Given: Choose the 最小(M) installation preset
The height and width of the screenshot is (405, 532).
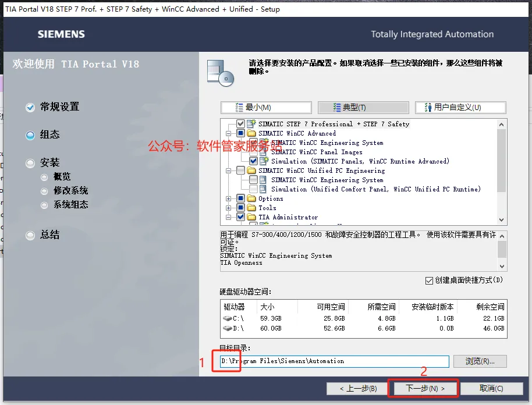Looking at the screenshot, I should pyautogui.click(x=266, y=108).
